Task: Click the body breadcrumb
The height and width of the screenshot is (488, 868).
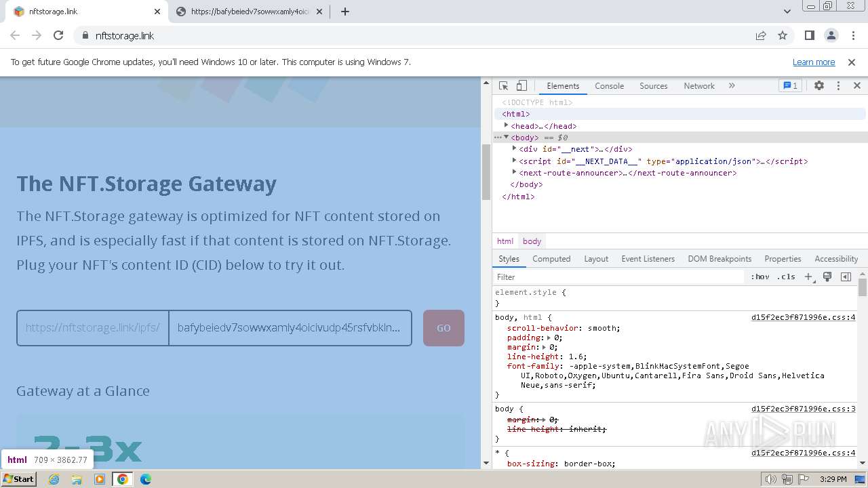Action: tap(532, 241)
